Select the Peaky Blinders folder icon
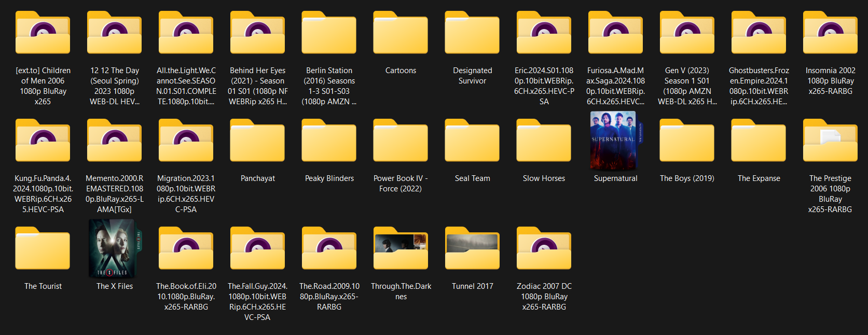This screenshot has width=868, height=335. (329, 141)
